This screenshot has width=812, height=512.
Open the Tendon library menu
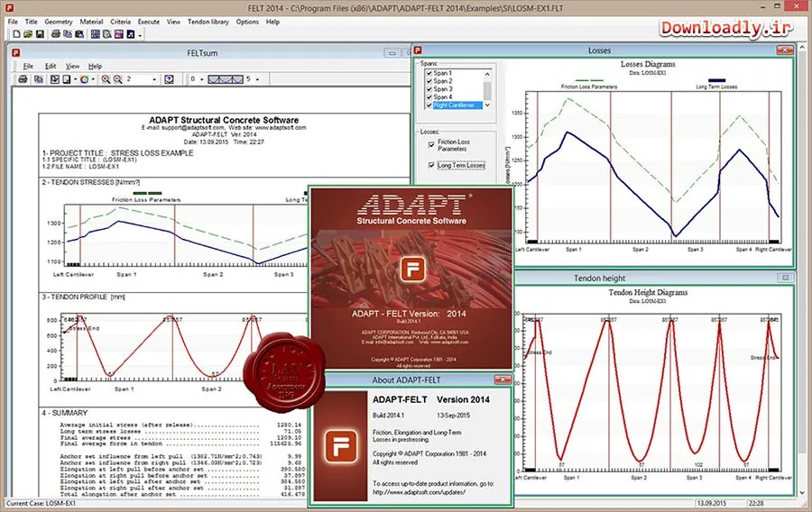[x=208, y=22]
